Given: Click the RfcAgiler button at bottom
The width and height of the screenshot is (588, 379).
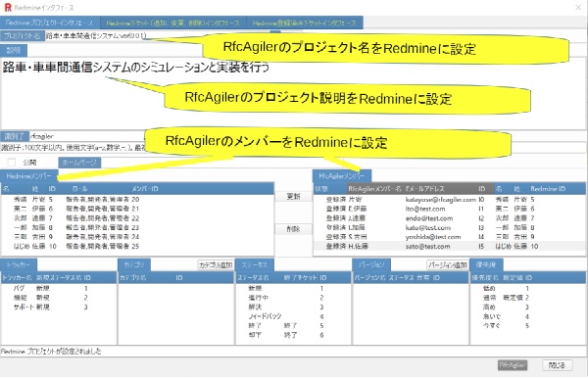Looking at the screenshot, I should tap(513, 365).
